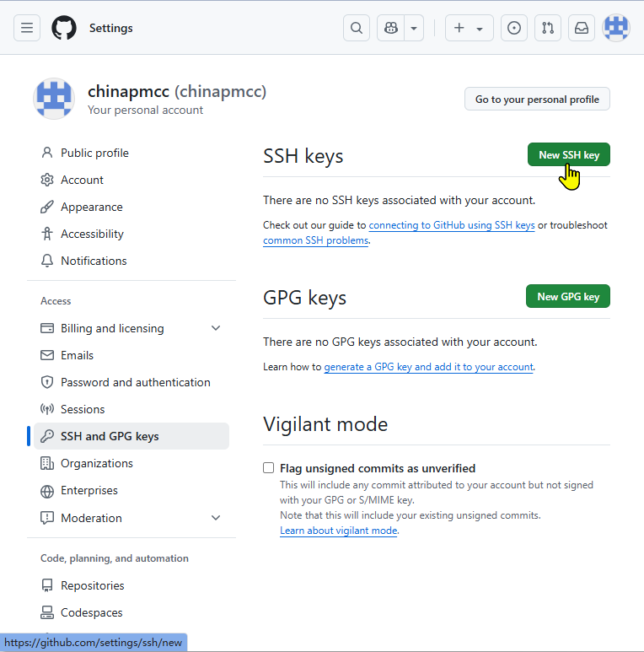Screen dimensions: 644x652
Task: Open pull requests icon in header
Action: [548, 28]
